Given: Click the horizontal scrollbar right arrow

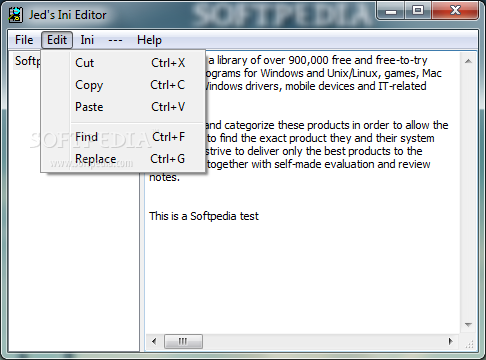Looking at the screenshot, I should coord(451,341).
